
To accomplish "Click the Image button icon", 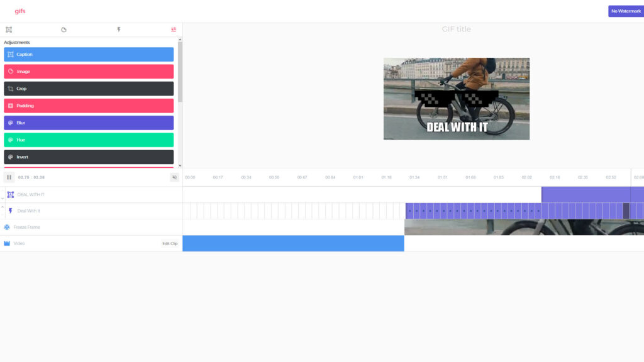I will 11,72.
